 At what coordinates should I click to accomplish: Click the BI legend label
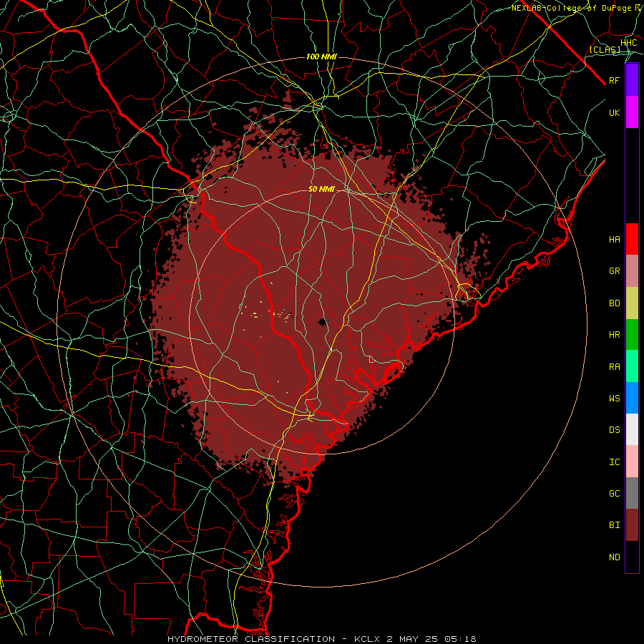click(614, 525)
